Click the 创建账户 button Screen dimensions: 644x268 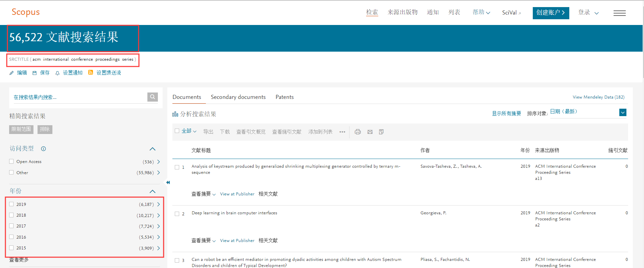pyautogui.click(x=551, y=13)
